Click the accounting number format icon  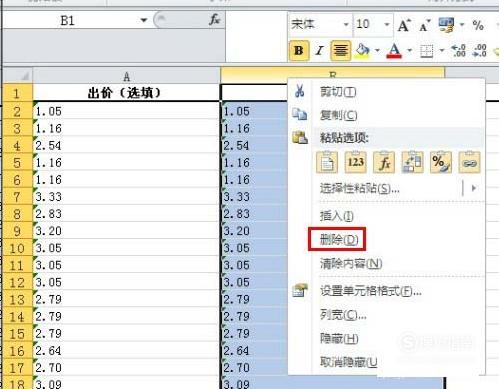pyautogui.click(x=446, y=25)
